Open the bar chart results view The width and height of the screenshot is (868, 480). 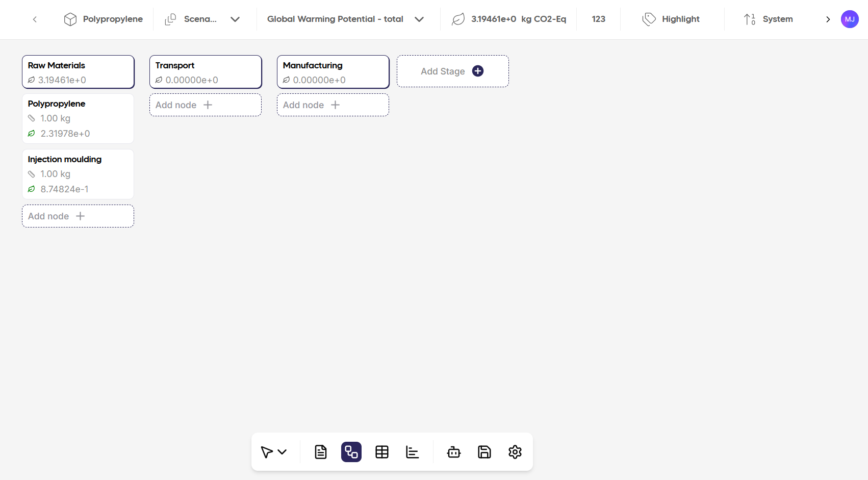(412, 451)
